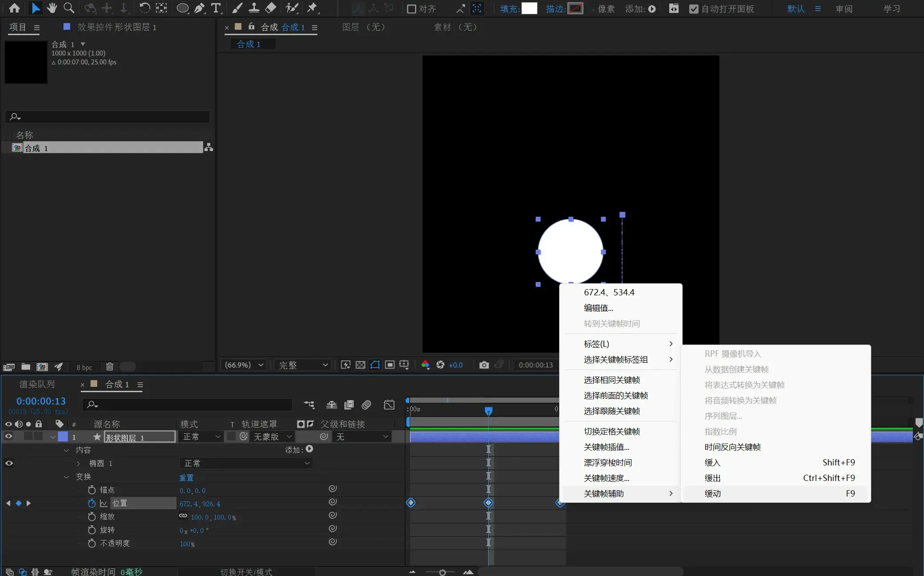Select the Pen tool
The width and height of the screenshot is (924, 576).
coord(200,8)
